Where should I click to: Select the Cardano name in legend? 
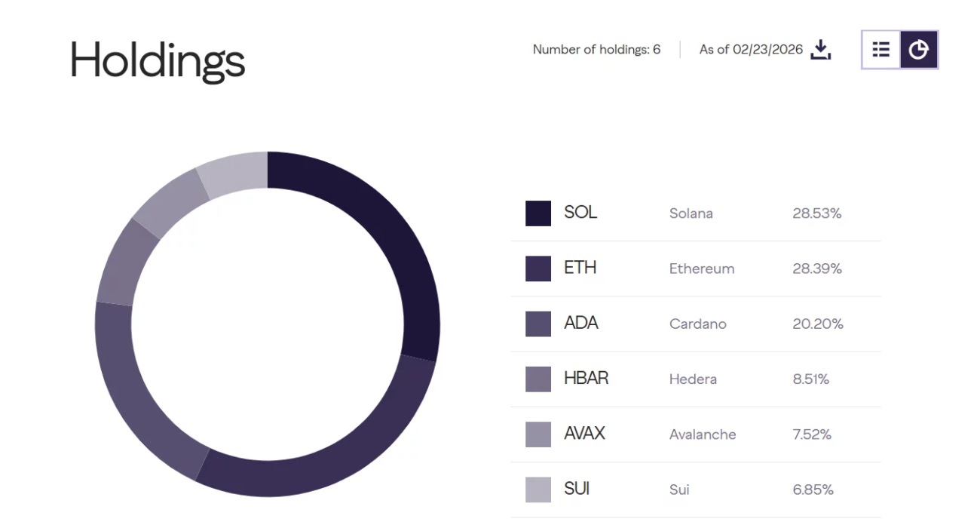click(697, 324)
